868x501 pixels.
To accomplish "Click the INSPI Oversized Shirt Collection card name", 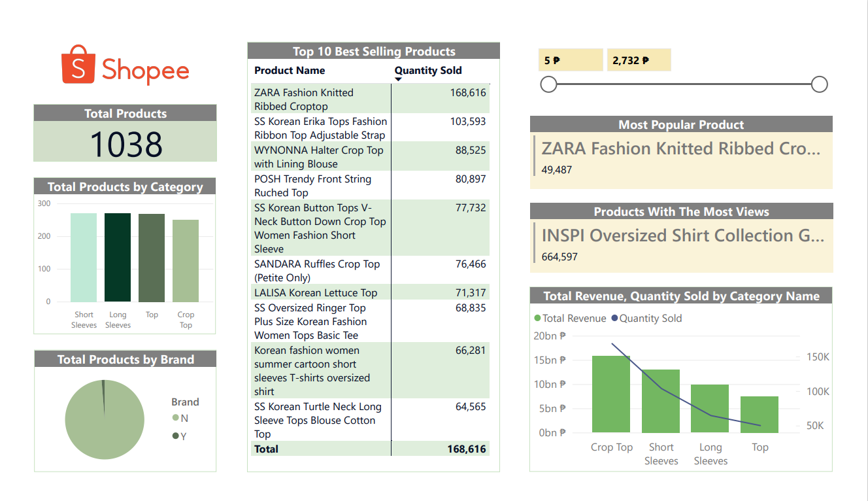I will coord(683,235).
